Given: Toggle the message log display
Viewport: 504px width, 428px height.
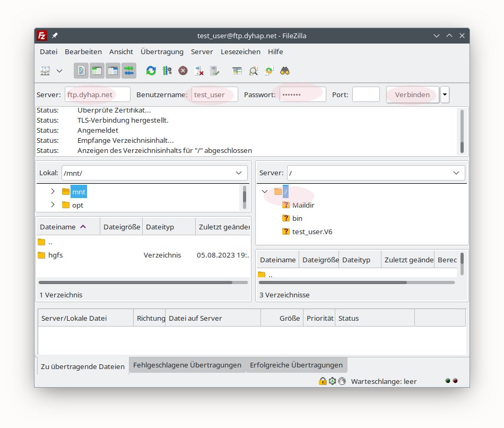Looking at the screenshot, I should pyautogui.click(x=81, y=71).
